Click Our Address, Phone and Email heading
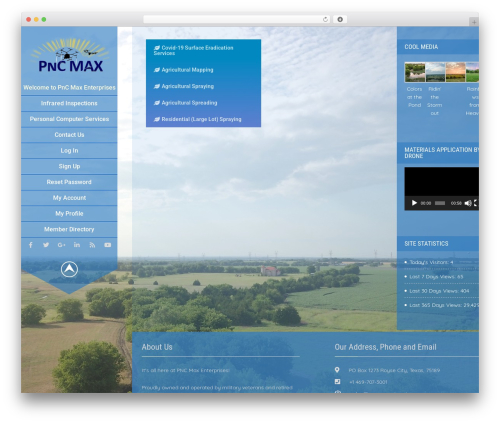500x423 pixels. click(x=385, y=347)
